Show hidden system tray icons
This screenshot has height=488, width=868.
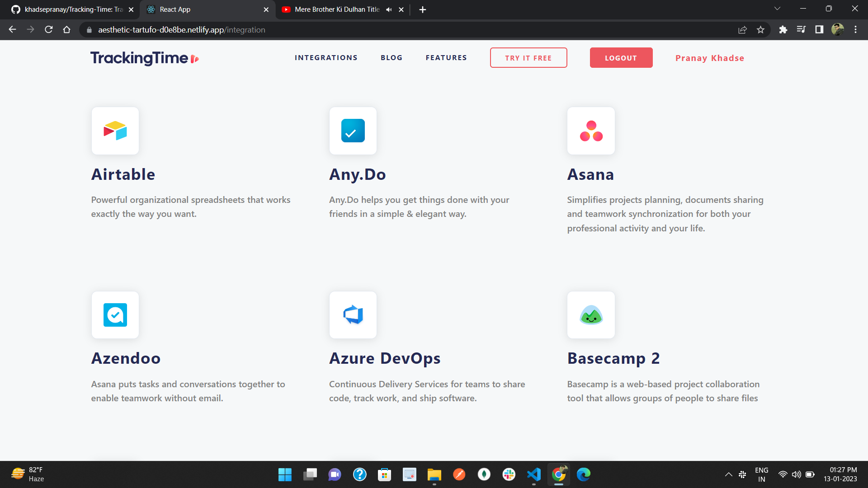click(x=728, y=474)
